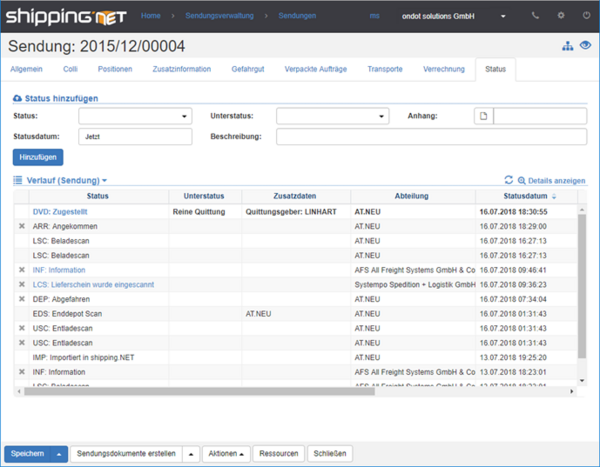Click the attachment file icon next to Anhang
600x467 pixels.
483,117
